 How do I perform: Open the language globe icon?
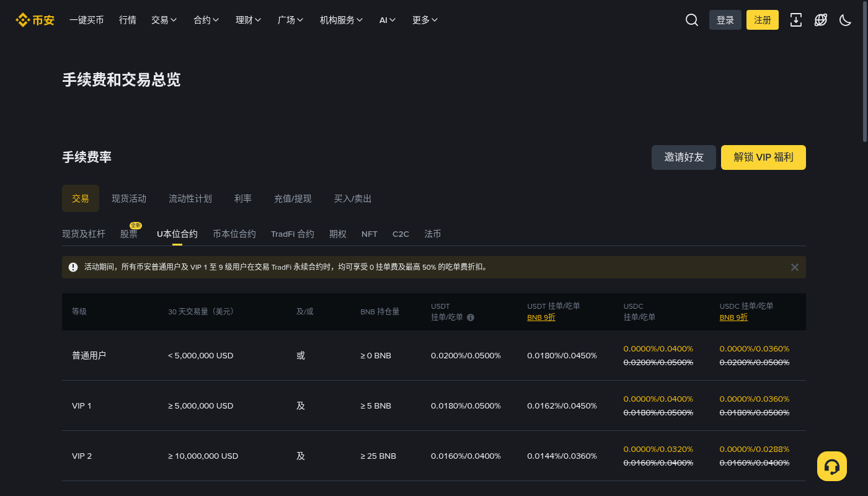tap(821, 20)
